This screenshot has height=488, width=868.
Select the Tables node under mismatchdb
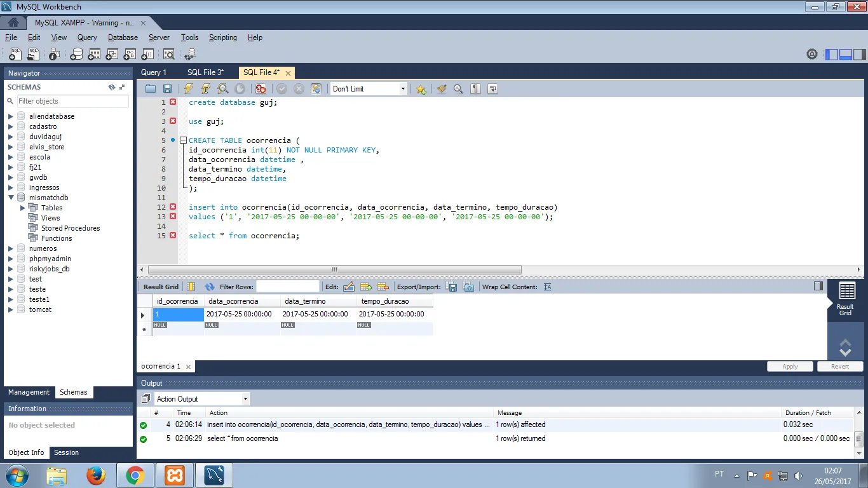51,208
